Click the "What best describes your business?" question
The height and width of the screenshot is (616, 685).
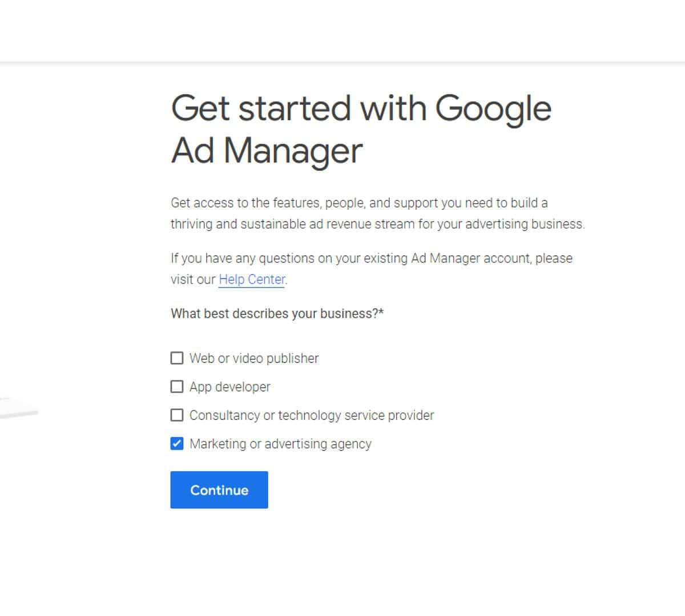click(x=274, y=314)
